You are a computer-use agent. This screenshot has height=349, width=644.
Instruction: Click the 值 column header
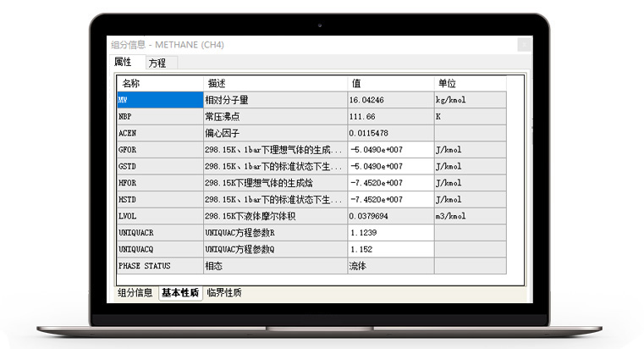pos(390,84)
